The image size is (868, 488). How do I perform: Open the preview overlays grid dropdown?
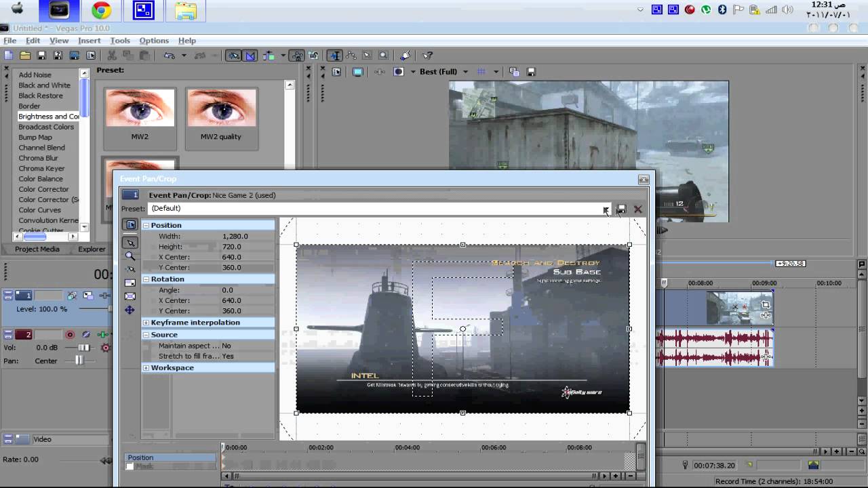(x=496, y=72)
